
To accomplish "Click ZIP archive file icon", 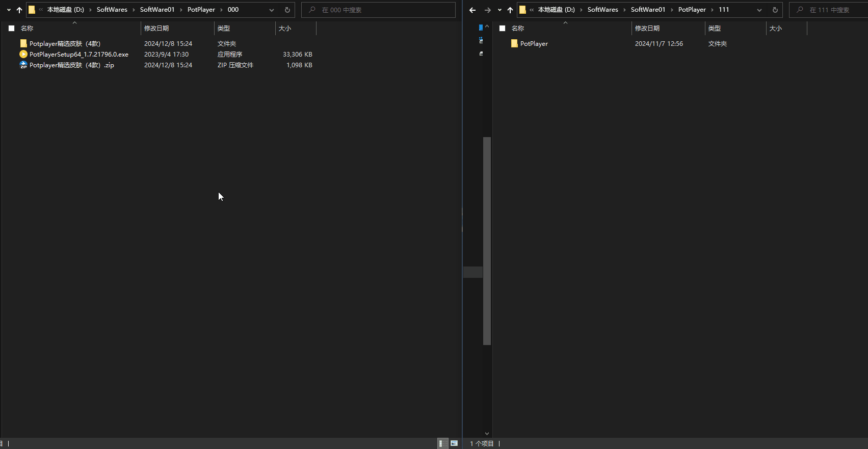I will tap(23, 65).
